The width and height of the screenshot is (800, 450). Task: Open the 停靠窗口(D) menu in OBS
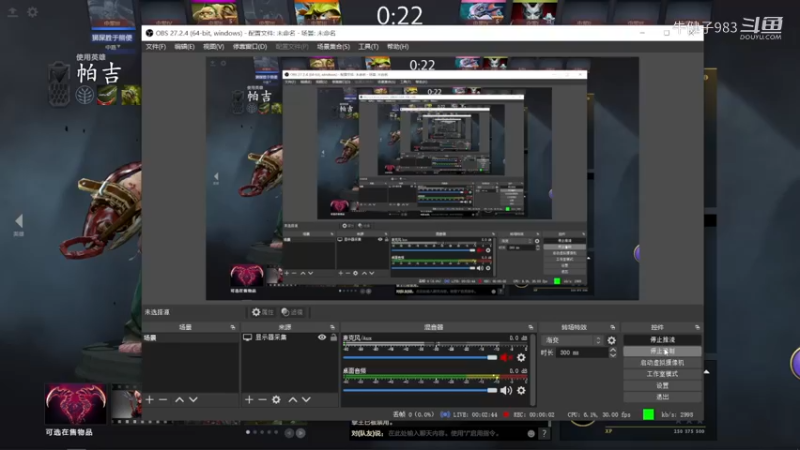click(250, 46)
